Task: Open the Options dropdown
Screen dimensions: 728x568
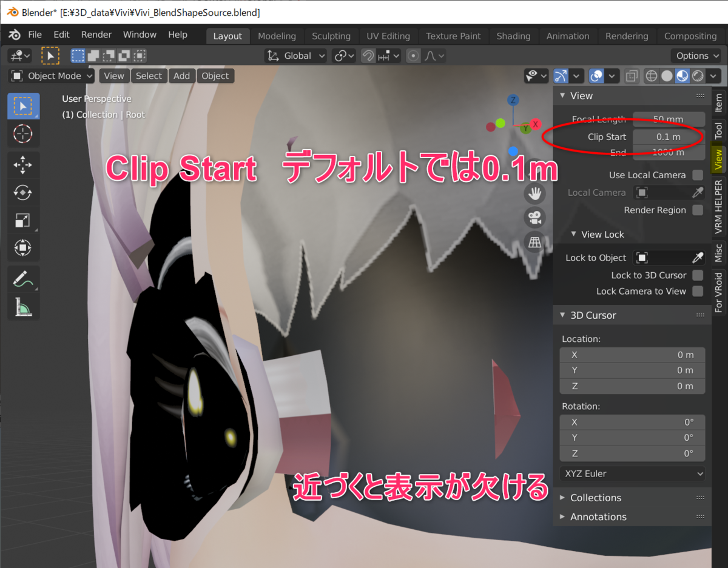Action: [696, 56]
